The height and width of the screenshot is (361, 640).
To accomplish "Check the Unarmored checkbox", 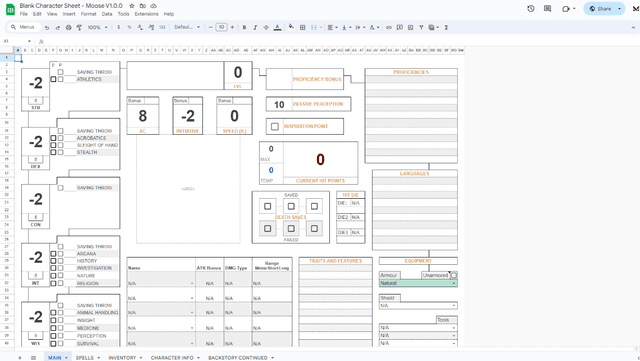I will pyautogui.click(x=453, y=275).
